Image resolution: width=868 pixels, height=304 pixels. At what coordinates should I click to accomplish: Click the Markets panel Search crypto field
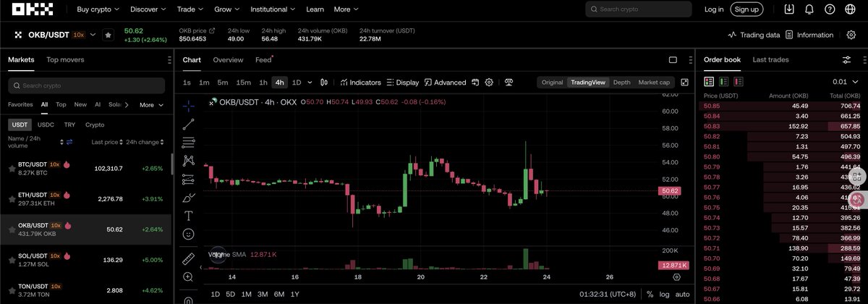(86, 85)
